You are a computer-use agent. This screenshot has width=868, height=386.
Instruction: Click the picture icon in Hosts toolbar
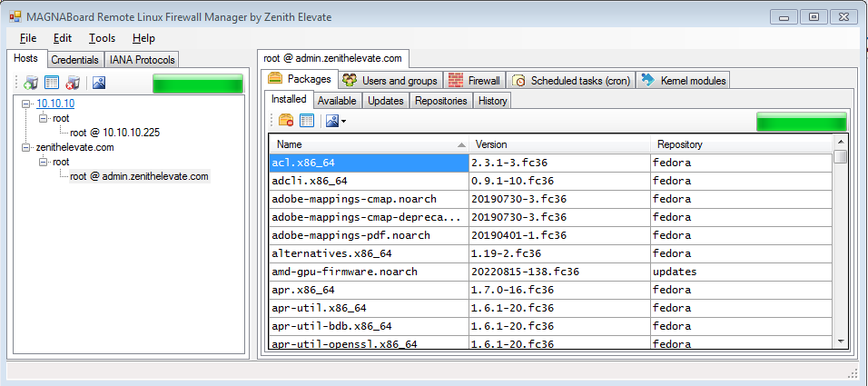[x=99, y=83]
